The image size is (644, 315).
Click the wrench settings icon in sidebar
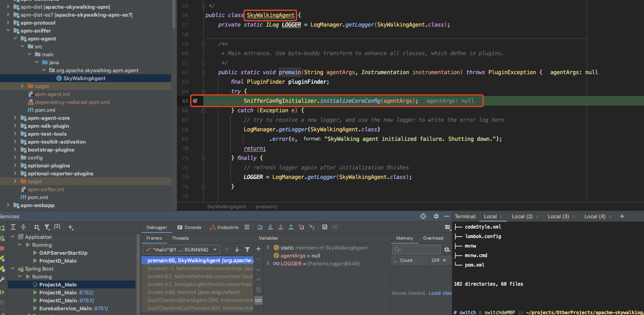[2, 279]
